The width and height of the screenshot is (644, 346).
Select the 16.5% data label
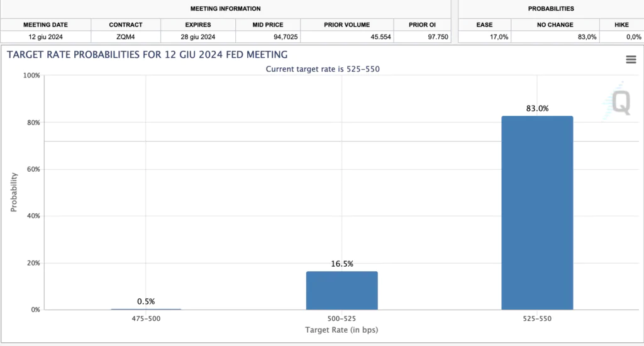(x=342, y=264)
